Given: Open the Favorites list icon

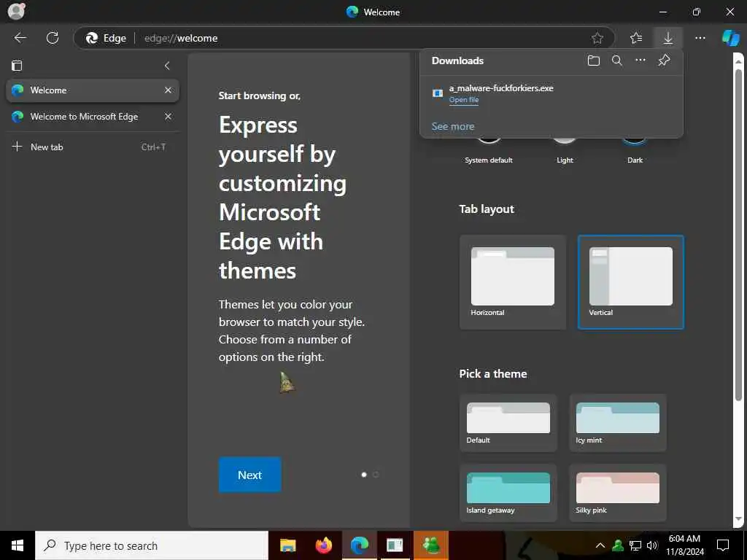Looking at the screenshot, I should [636, 38].
